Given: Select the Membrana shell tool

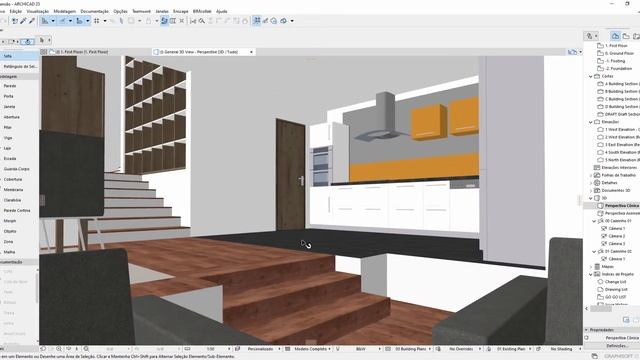Looking at the screenshot, I should pos(19,190).
